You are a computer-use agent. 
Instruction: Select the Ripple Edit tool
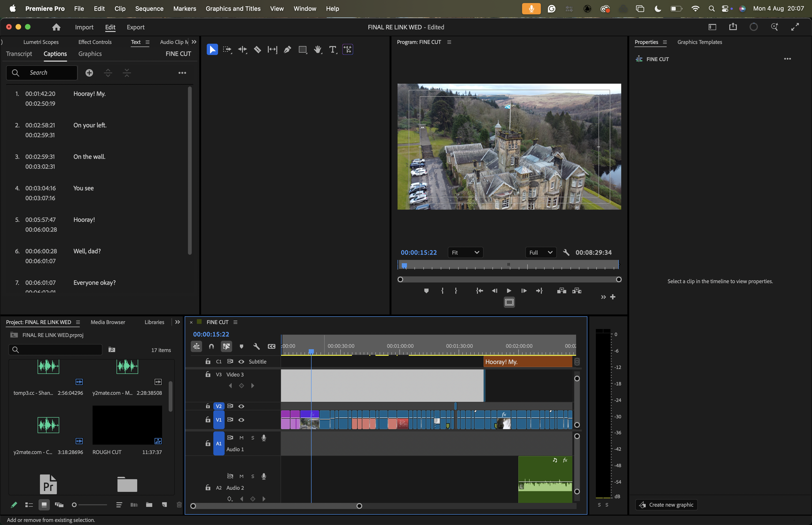(242, 50)
